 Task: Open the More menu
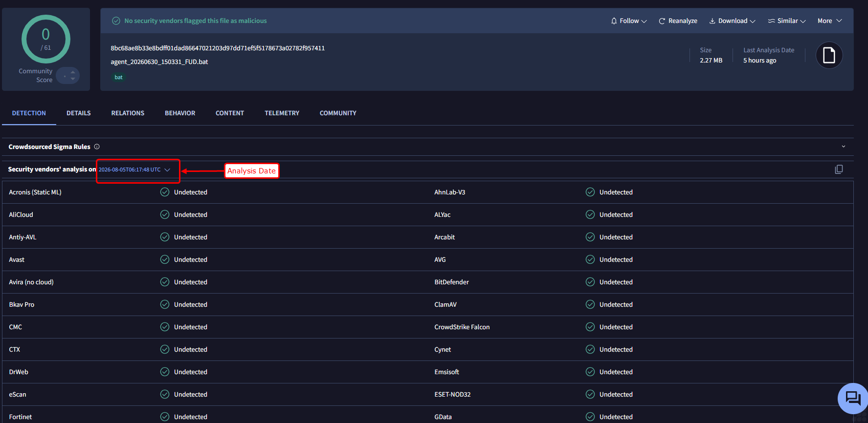pos(830,21)
